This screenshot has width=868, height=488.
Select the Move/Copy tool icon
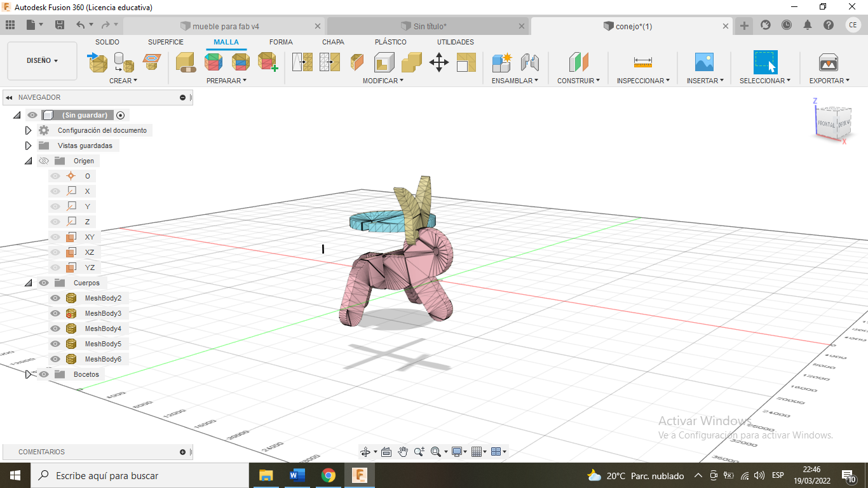(x=439, y=62)
